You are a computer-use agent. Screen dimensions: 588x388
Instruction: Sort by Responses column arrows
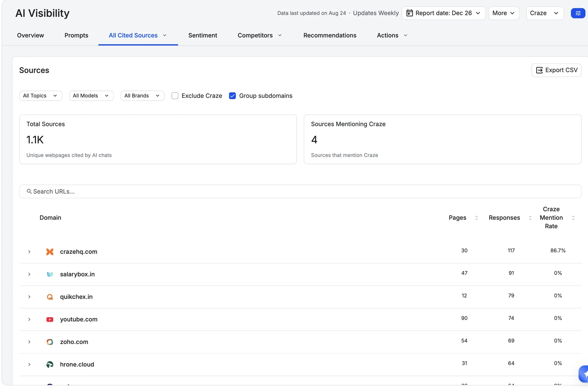coord(530,218)
